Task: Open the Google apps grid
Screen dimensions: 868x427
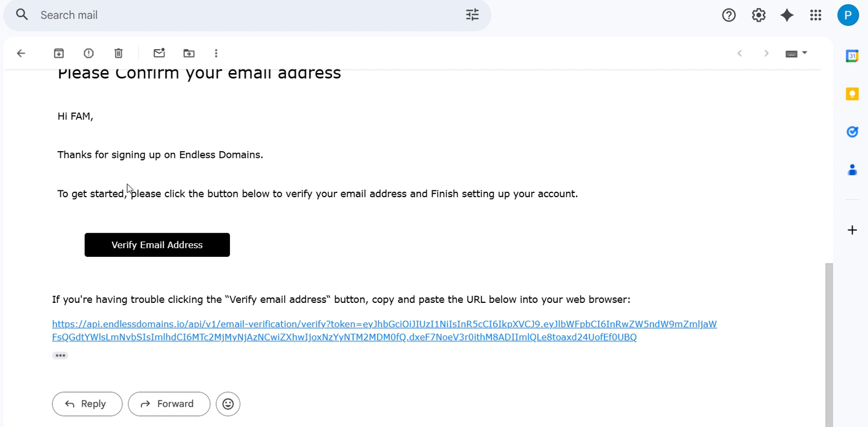Action: (816, 15)
